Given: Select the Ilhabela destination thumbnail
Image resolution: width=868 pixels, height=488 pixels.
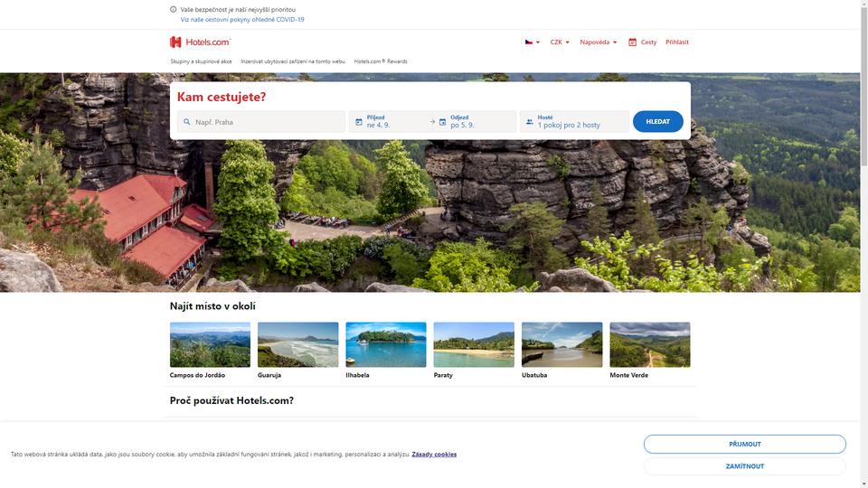Looking at the screenshot, I should click(x=386, y=344).
